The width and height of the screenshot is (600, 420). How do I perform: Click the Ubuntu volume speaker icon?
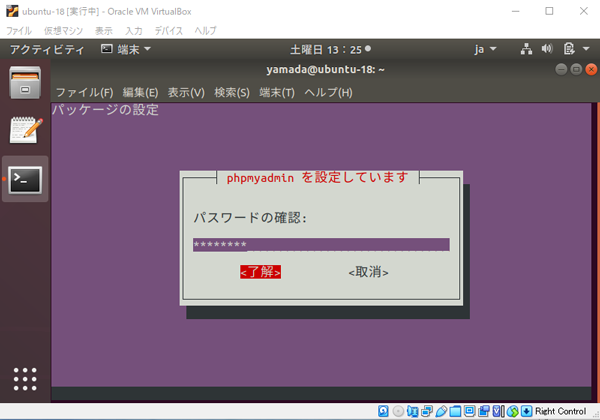click(547, 49)
